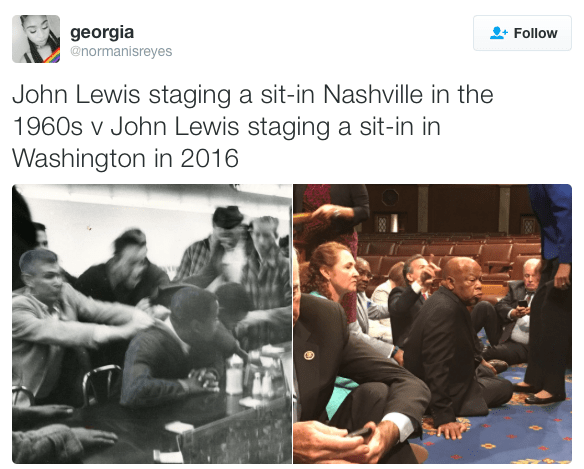Click the person-plus icon inside Follow
This screenshot has width=584, height=469.
point(498,33)
